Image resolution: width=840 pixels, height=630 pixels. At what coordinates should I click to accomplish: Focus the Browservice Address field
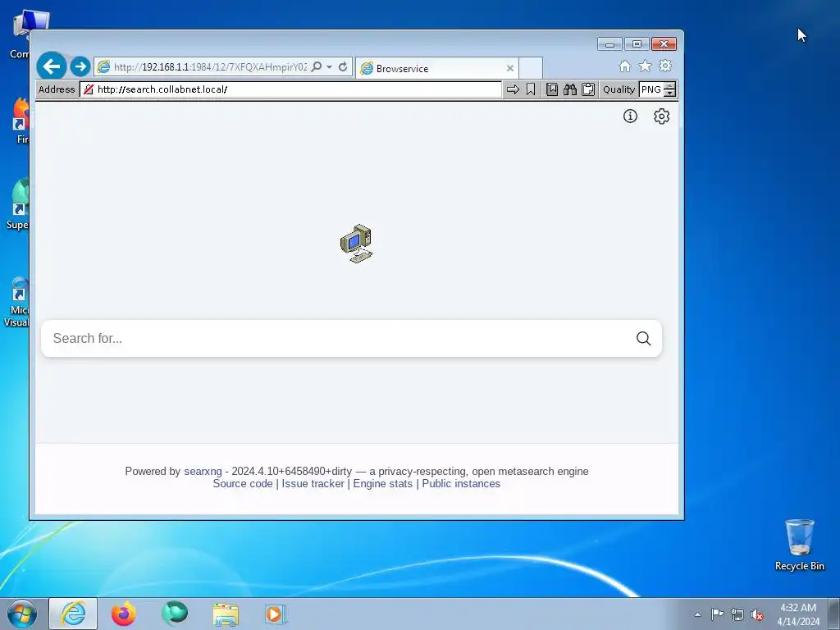[x=290, y=89]
